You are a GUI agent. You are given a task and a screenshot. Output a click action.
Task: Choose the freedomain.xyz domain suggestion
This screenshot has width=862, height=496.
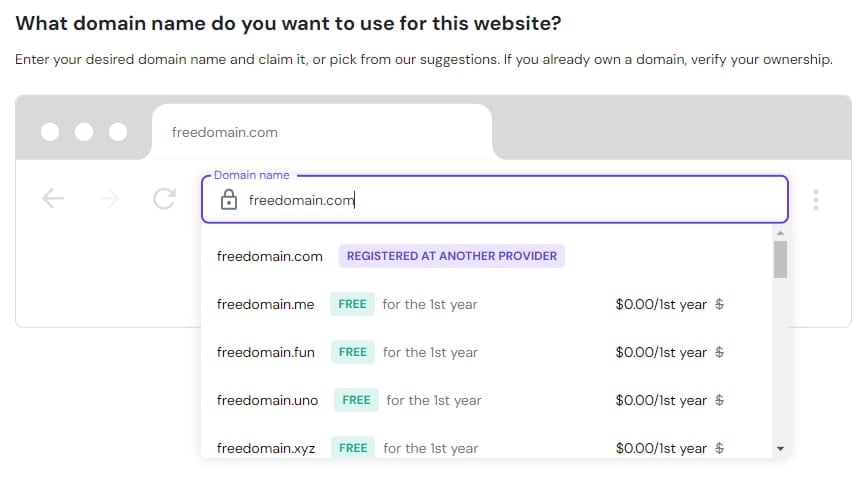pyautogui.click(x=266, y=448)
